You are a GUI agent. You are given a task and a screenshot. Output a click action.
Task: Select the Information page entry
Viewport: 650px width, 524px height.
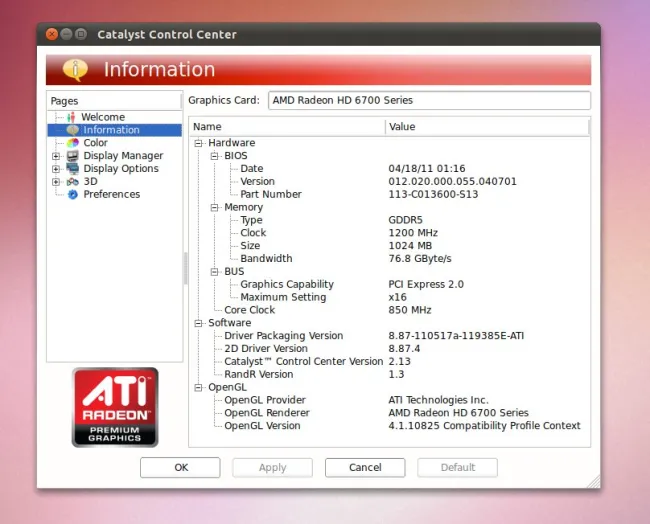coord(115,130)
